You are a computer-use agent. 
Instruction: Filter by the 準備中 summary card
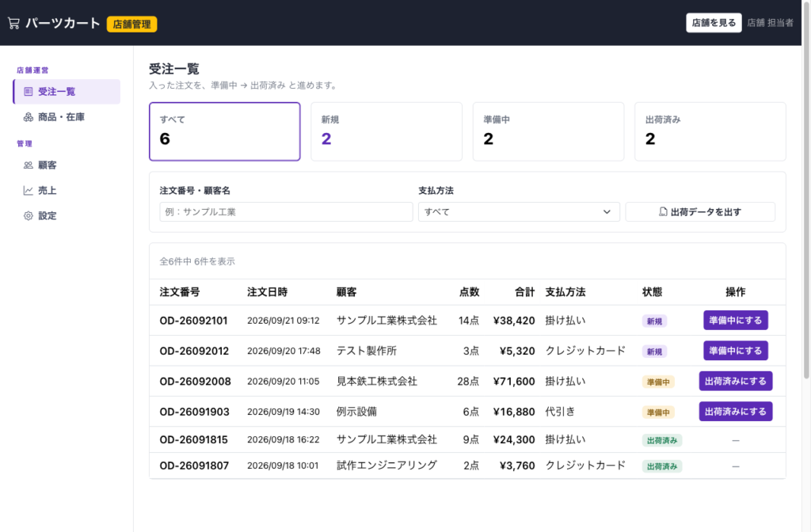pos(548,131)
